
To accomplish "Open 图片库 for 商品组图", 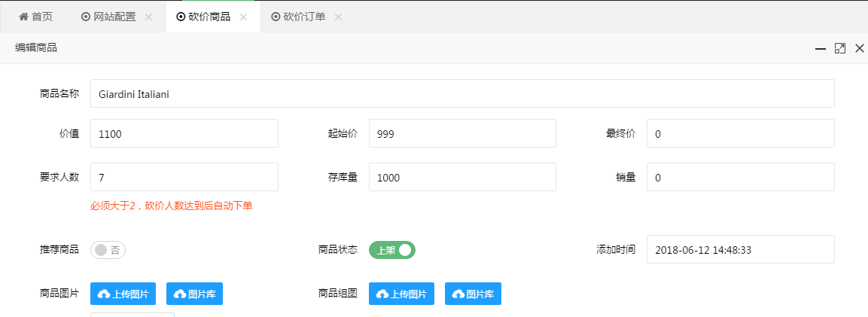I will (473, 294).
